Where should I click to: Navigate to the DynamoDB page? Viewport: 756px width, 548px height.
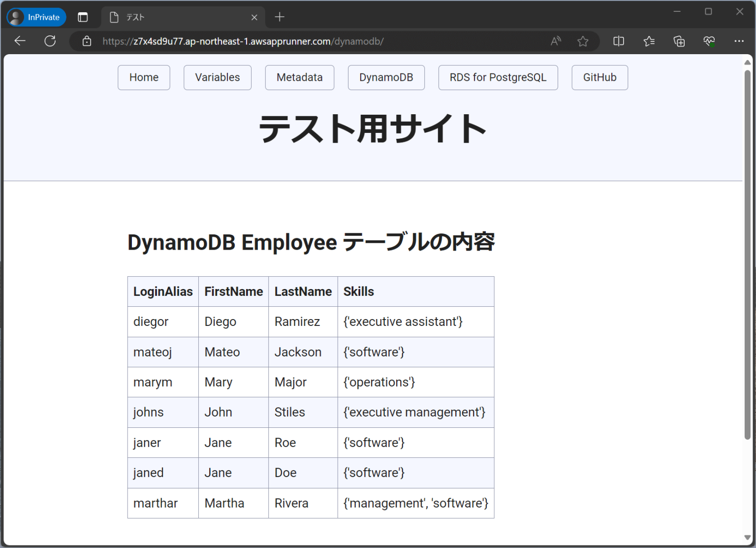[x=386, y=77]
